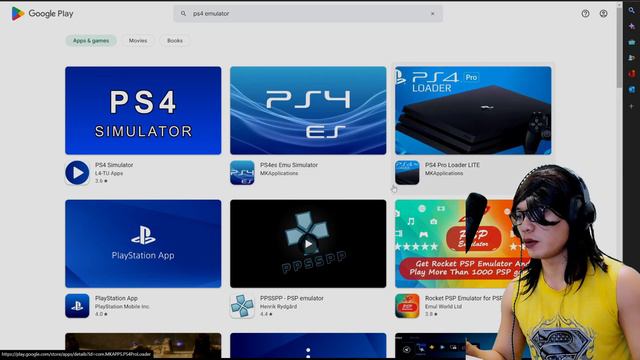The height and width of the screenshot is (360, 640).
Task: Click the red icon in browser sidebar
Action: click(631, 74)
